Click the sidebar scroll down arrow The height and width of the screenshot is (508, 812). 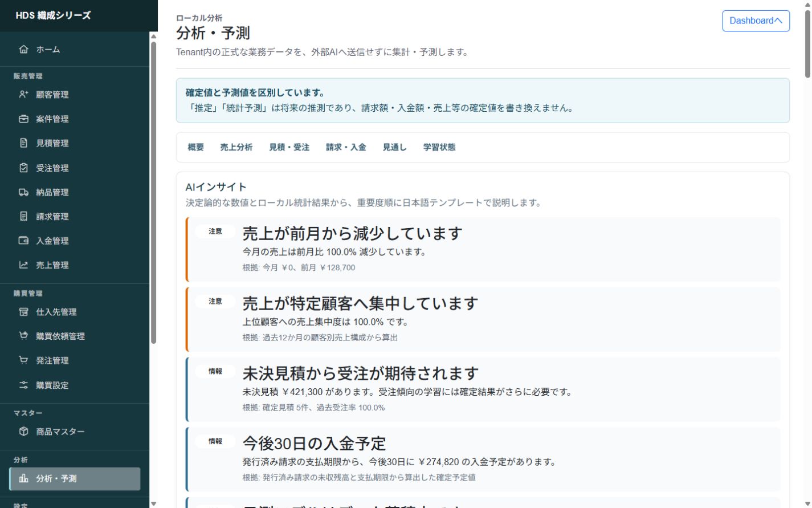click(x=153, y=503)
